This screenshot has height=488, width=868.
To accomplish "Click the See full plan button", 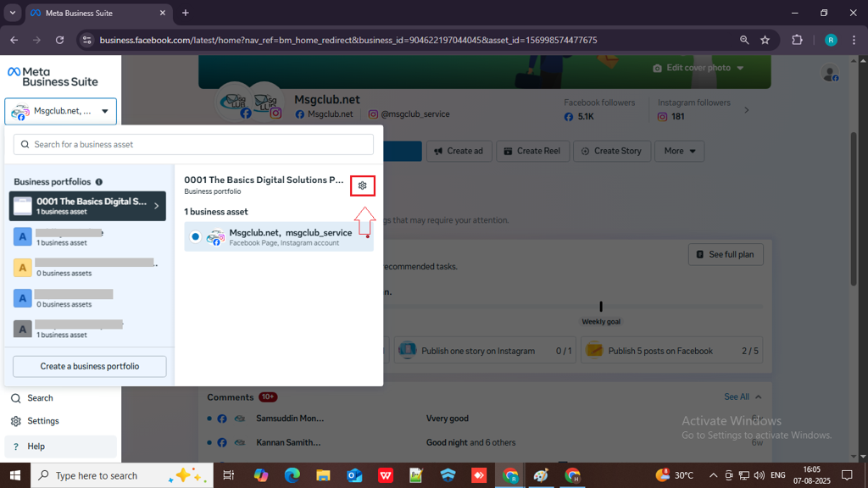I will 726,254.
